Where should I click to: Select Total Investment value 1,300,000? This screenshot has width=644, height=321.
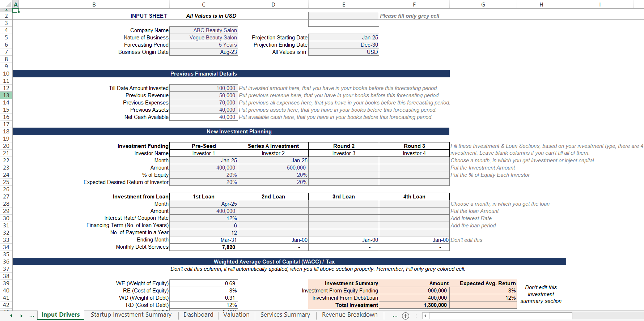414,305
